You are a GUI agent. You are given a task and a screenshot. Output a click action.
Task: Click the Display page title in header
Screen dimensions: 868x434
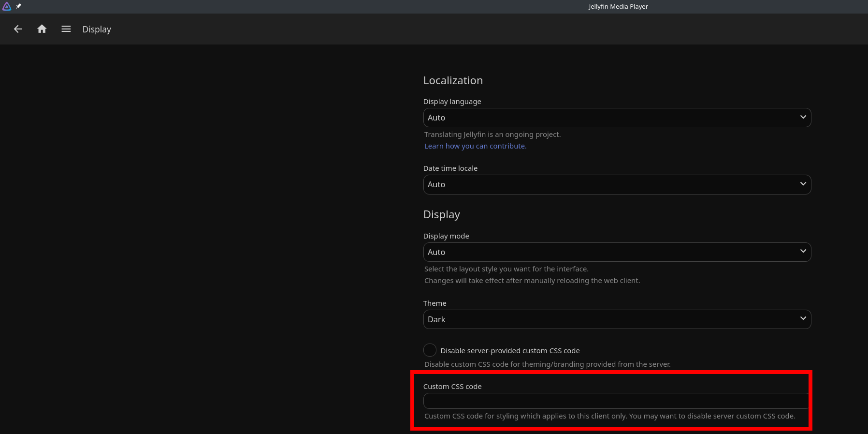point(97,30)
